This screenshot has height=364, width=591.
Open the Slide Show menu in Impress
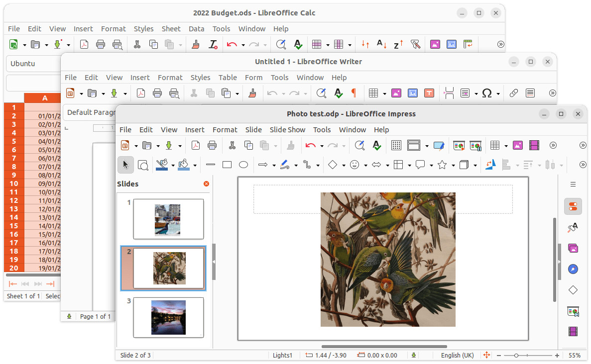tap(287, 129)
